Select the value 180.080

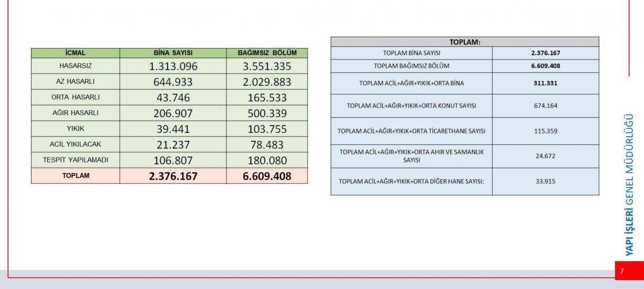[267, 160]
